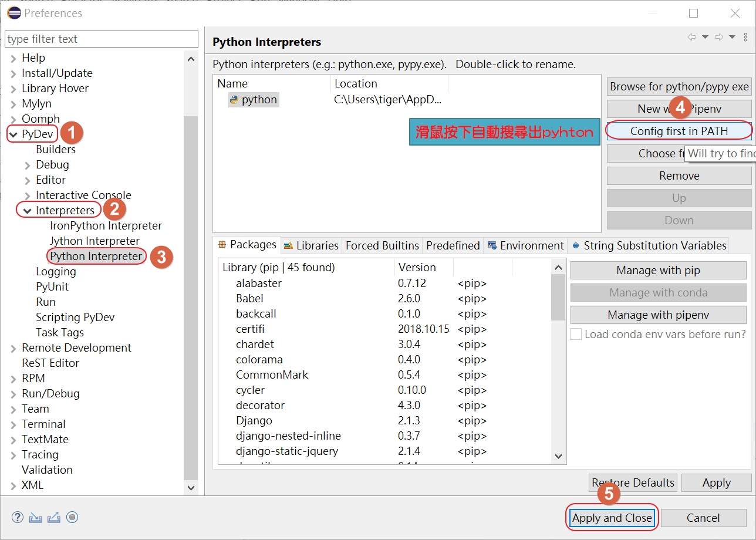Select the Scripting PyDev tree item
Viewport: 756px width, 540px height.
point(75,318)
